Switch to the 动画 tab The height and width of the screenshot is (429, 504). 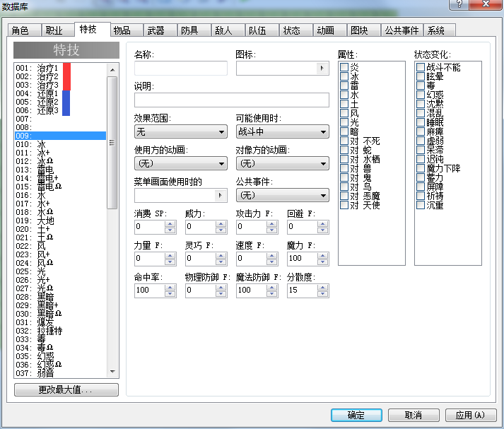coord(330,30)
